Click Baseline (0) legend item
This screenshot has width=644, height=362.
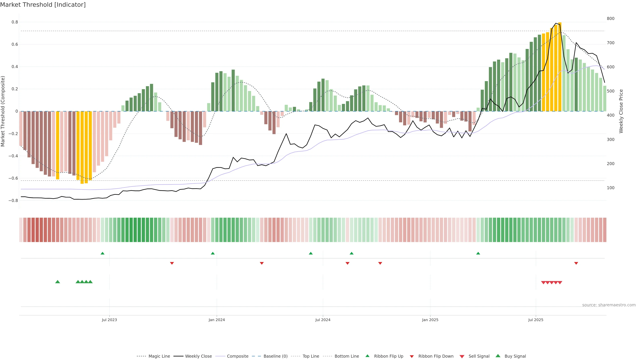tap(275, 356)
